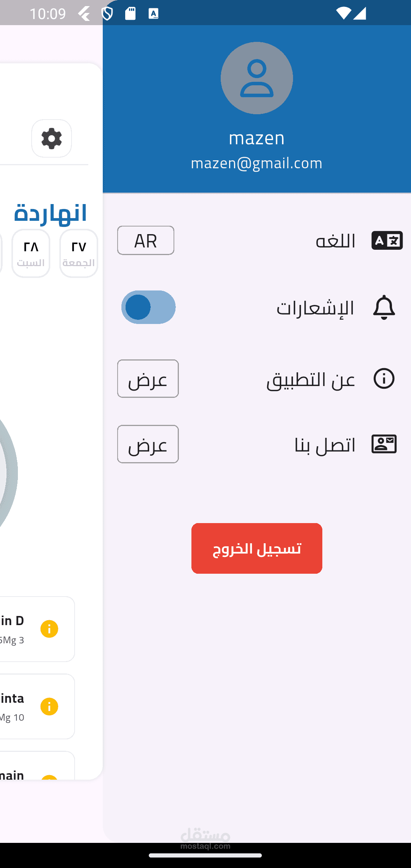The image size is (411, 868).
Task: Click the notifications bell icon
Action: [x=384, y=307]
